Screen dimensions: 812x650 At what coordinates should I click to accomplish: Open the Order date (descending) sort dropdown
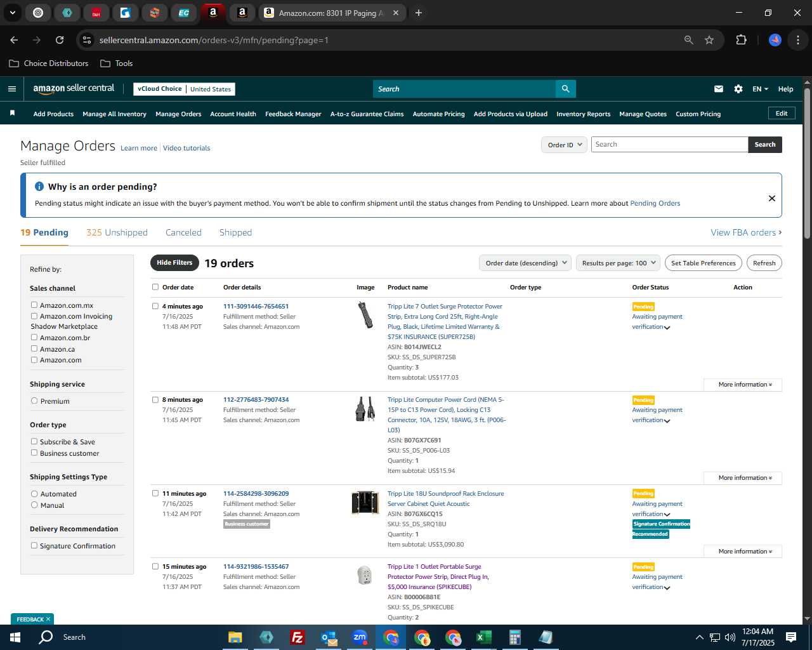[525, 263]
